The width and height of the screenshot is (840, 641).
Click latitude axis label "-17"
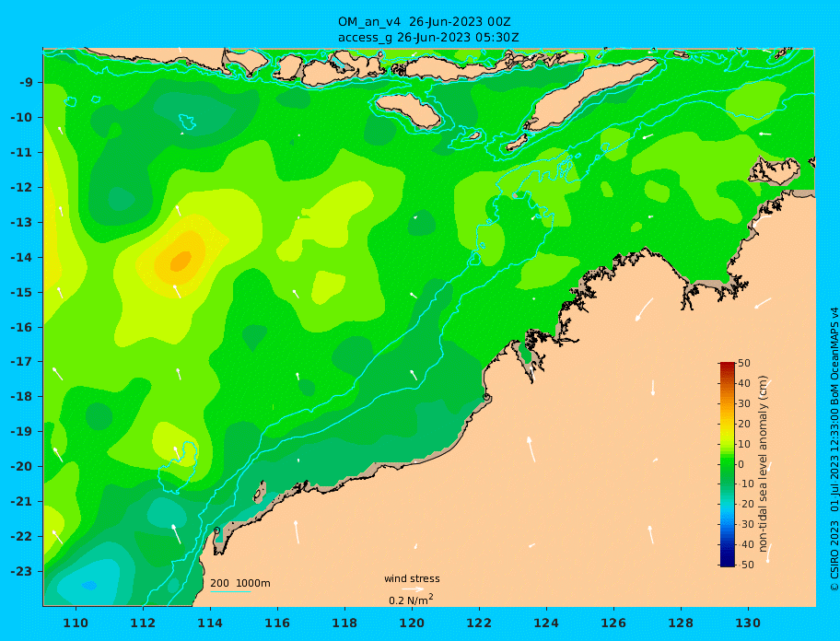(x=21, y=362)
